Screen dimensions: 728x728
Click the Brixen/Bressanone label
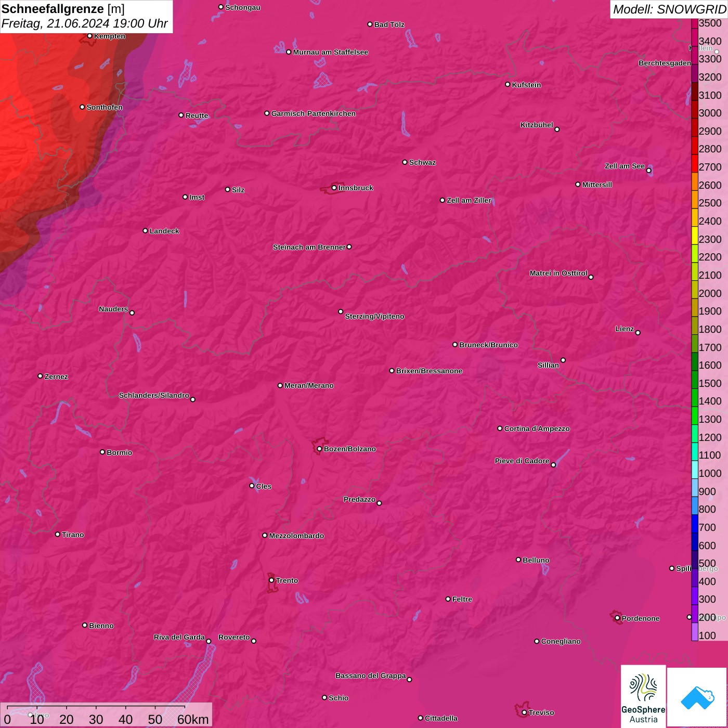point(429,371)
